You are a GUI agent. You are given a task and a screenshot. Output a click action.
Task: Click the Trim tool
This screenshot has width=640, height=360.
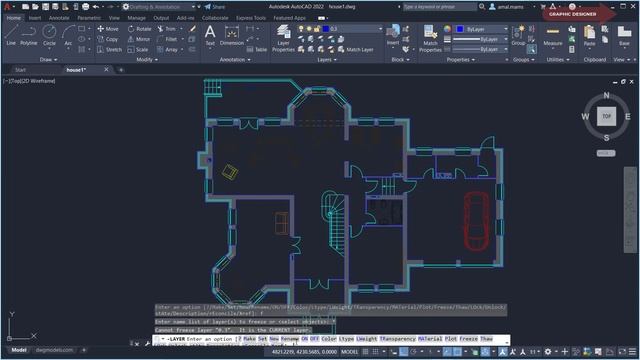167,29
